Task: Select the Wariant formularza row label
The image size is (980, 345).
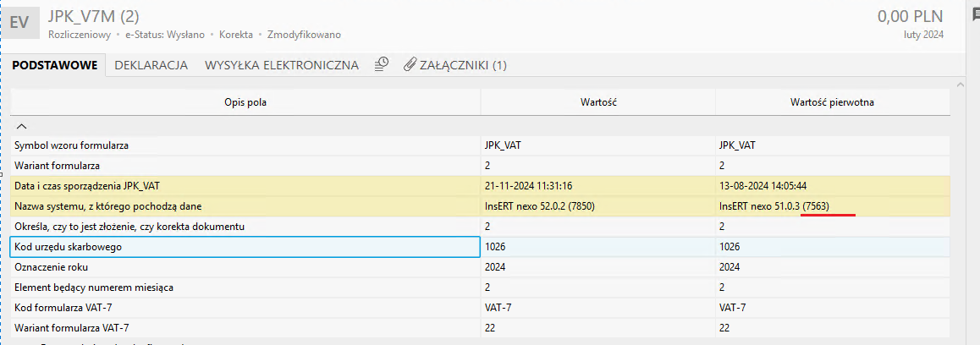Action: [x=57, y=166]
